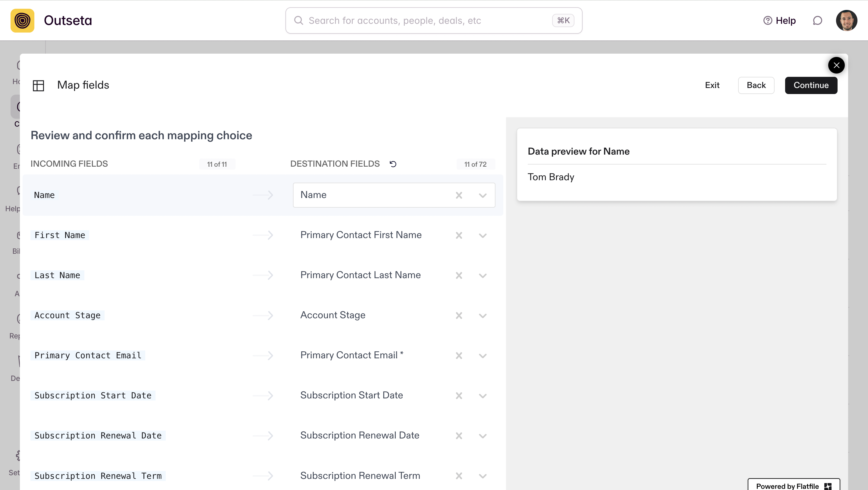Image resolution: width=868 pixels, height=490 pixels.
Task: Click the Help question mark icon
Action: click(767, 20)
